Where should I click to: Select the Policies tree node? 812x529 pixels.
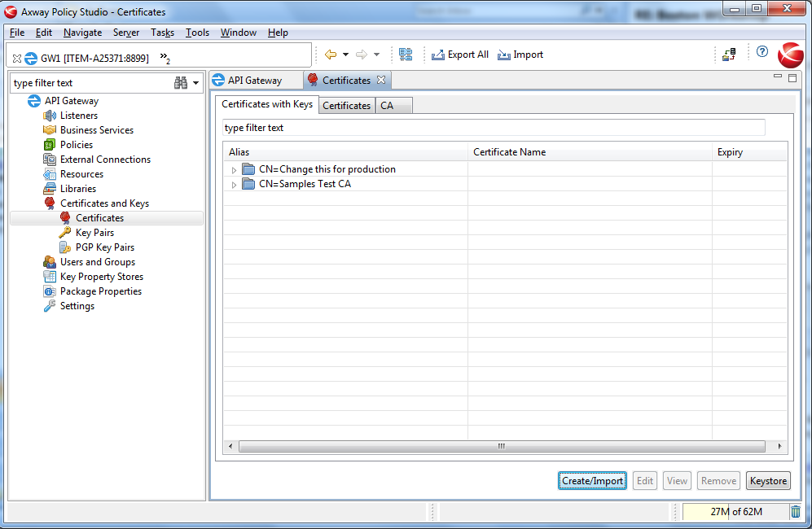tap(76, 144)
